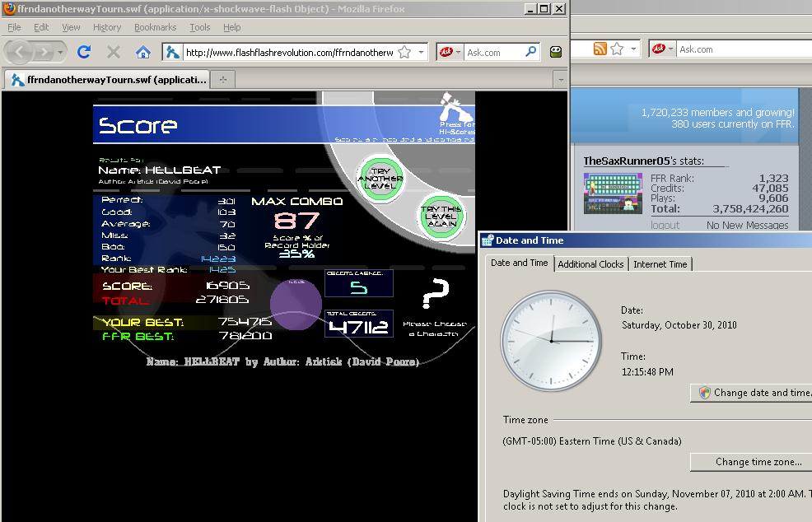Click the Firefox reload icon
This screenshot has width=812, height=522.
[x=84, y=52]
